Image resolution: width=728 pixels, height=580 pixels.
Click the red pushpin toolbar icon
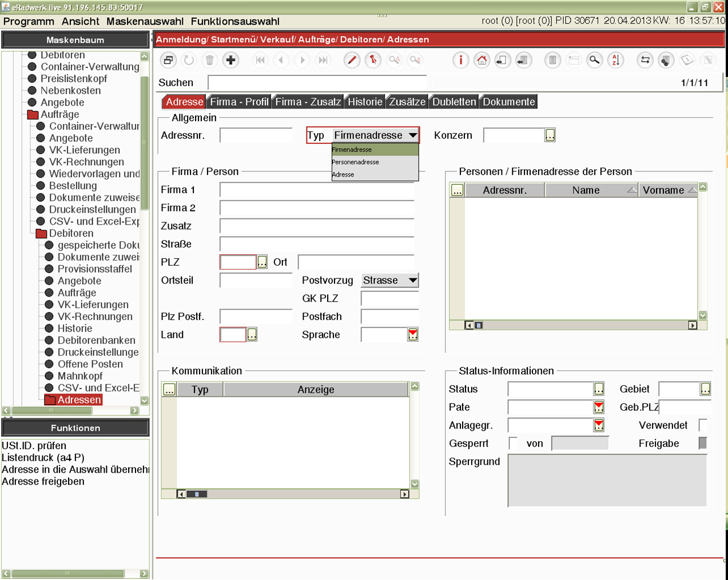pos(373,60)
